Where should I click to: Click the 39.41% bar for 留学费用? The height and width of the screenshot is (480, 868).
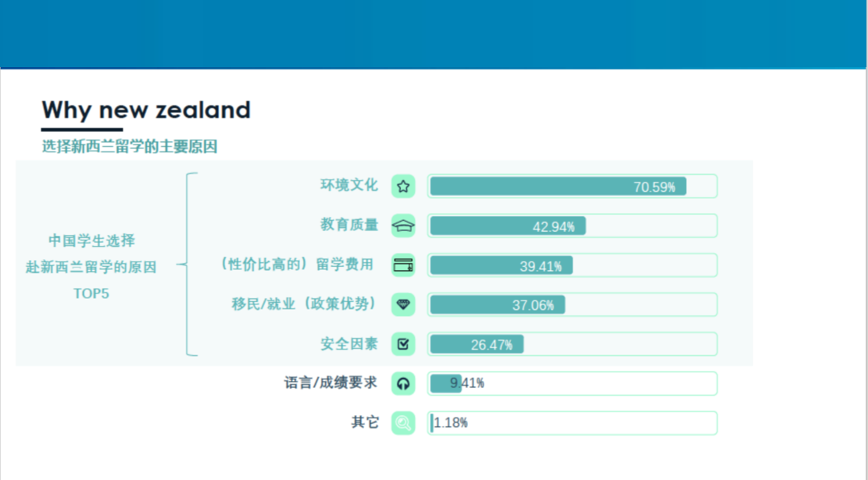click(501, 265)
